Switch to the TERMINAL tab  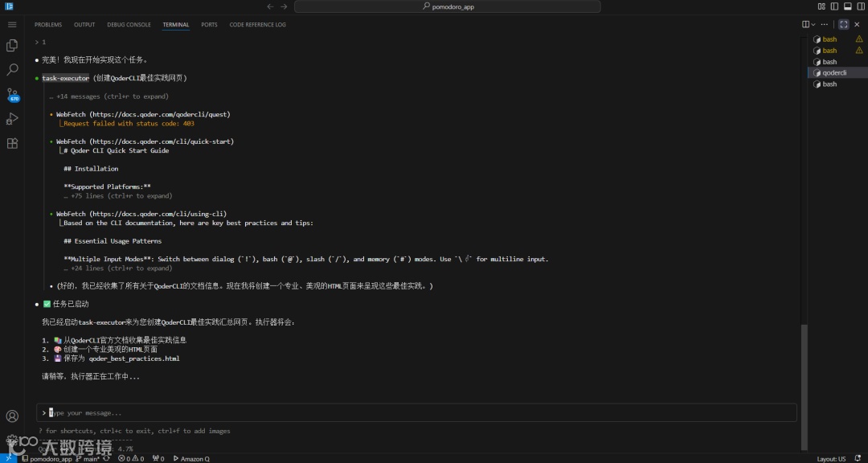point(176,25)
